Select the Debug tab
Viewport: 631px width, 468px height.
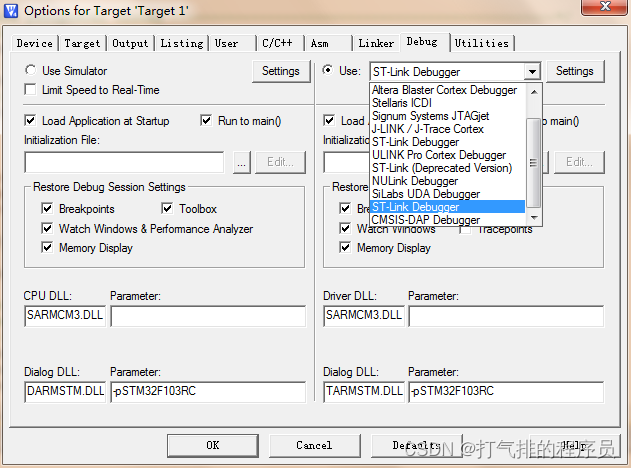pyautogui.click(x=425, y=42)
